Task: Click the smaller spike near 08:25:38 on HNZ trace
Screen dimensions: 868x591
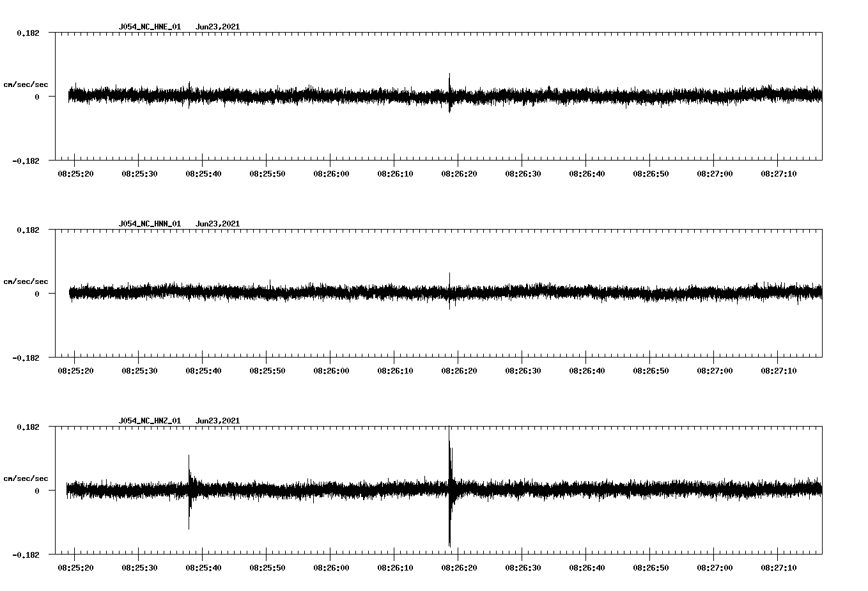Action: click(189, 491)
